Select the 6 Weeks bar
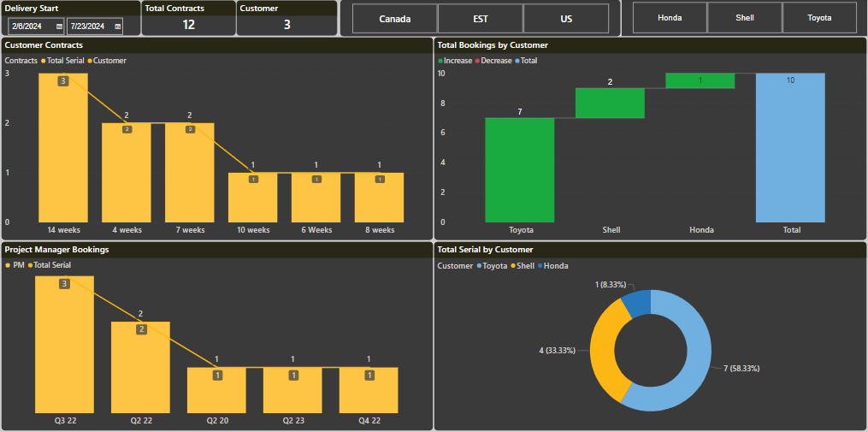The height and width of the screenshot is (432, 868). coord(316,198)
